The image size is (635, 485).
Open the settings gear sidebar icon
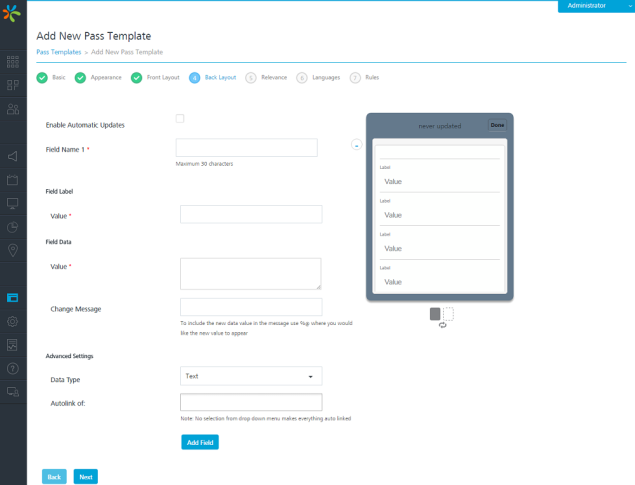point(13,321)
